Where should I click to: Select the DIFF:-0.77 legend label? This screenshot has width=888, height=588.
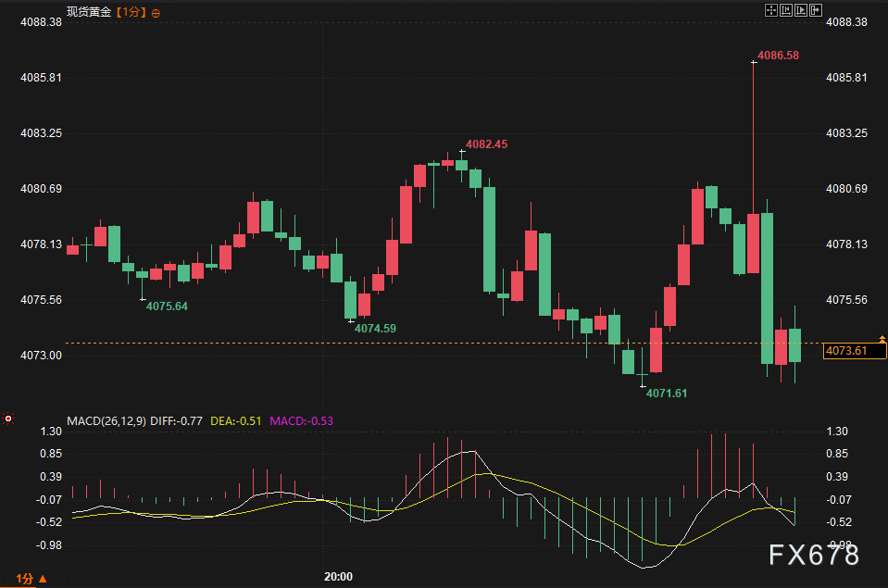[176, 421]
